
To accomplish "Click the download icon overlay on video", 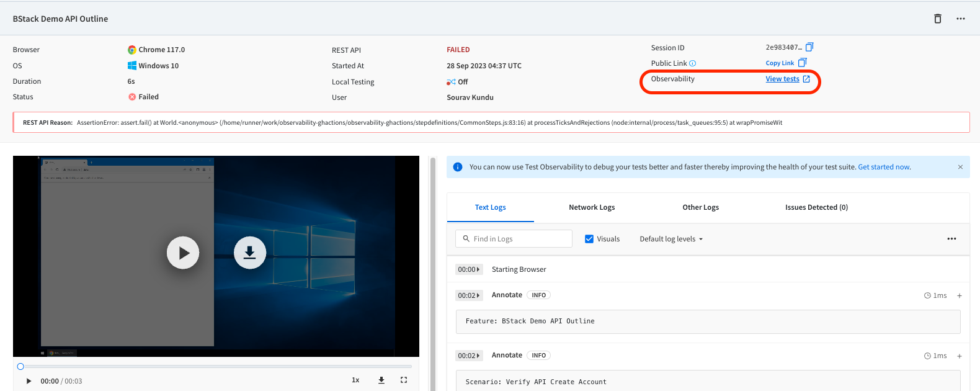I will [x=250, y=253].
